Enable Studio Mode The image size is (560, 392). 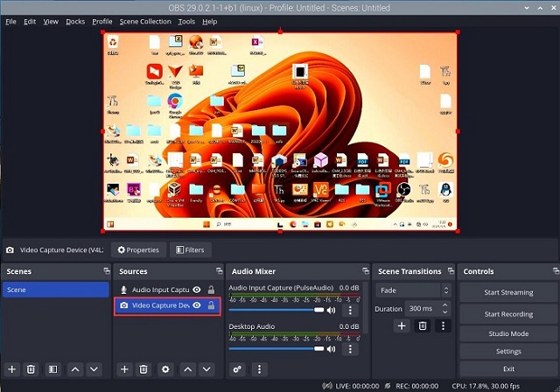click(508, 333)
